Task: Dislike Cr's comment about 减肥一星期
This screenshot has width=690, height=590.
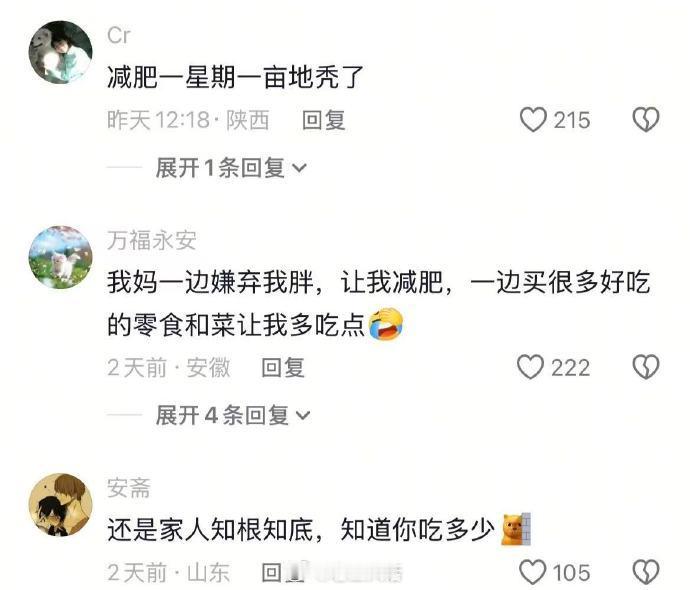Action: 646,120
